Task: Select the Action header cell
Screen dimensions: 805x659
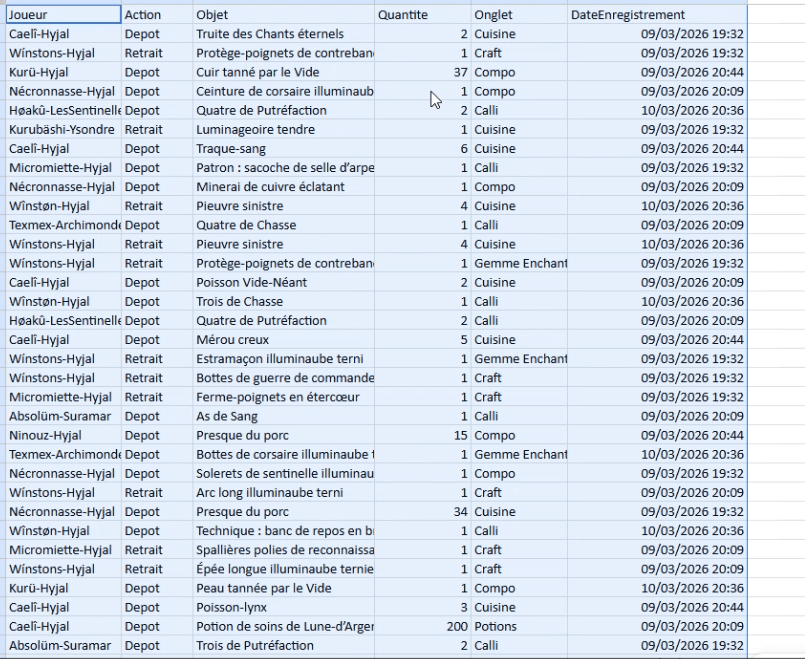Action: click(157, 14)
